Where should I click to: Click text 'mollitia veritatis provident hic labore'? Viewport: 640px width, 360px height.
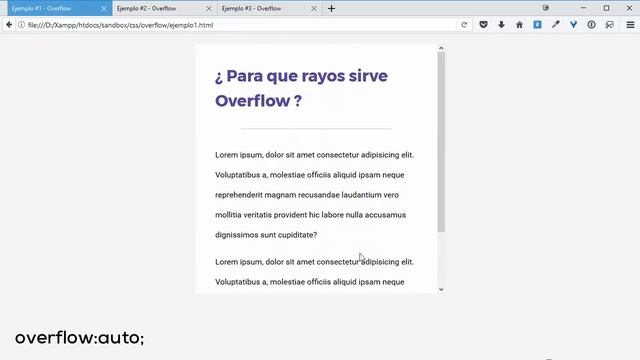click(x=280, y=215)
